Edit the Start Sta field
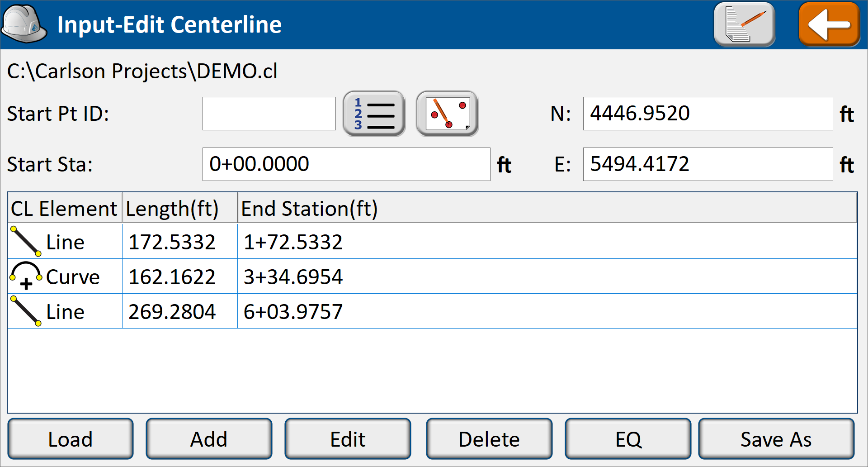868x467 pixels. pyautogui.click(x=346, y=164)
